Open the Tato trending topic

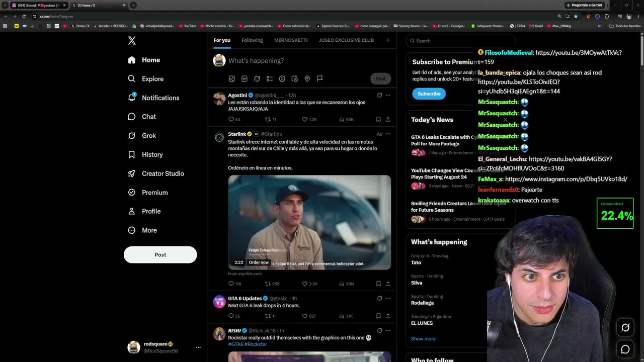[416, 262]
